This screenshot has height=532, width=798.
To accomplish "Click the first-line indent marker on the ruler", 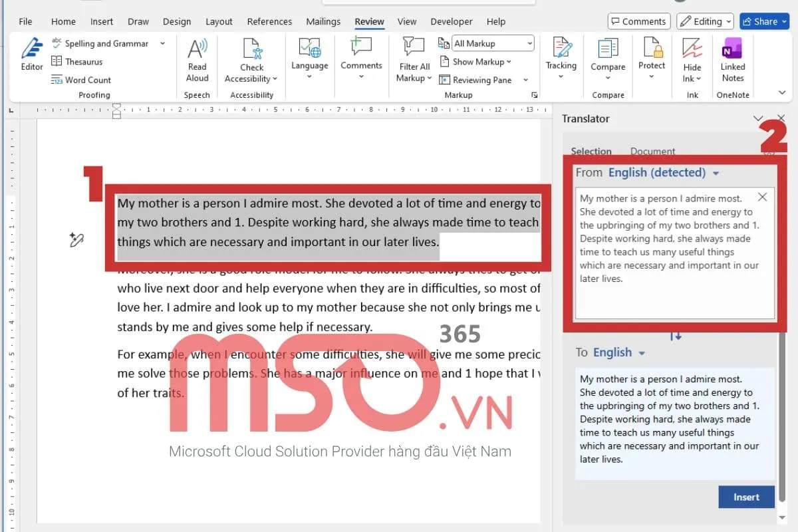I will click(x=117, y=104).
